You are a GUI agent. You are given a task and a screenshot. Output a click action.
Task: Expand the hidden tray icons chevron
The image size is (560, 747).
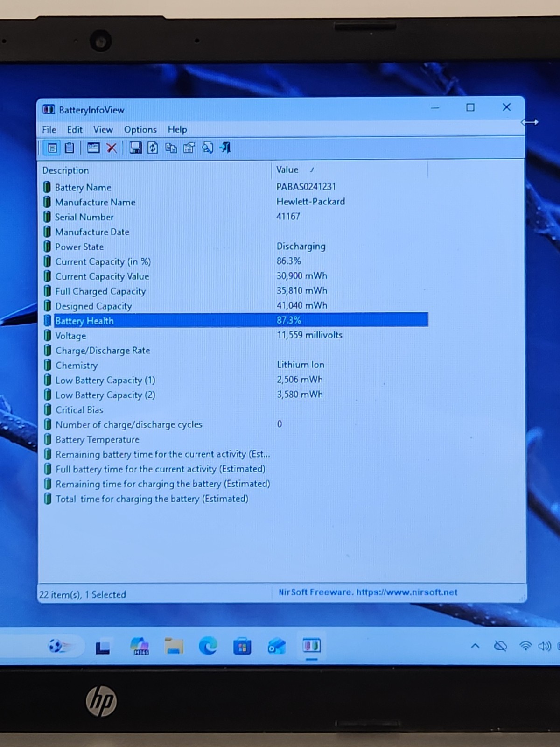coord(475,646)
